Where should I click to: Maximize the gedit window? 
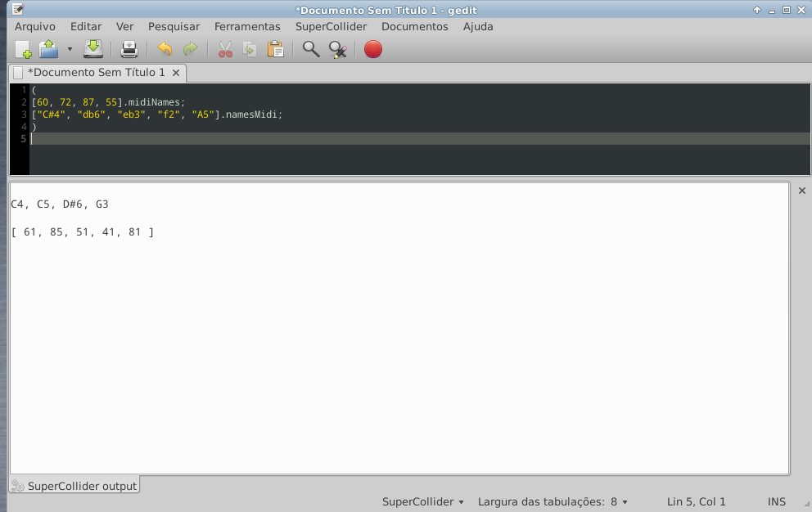[x=786, y=10]
